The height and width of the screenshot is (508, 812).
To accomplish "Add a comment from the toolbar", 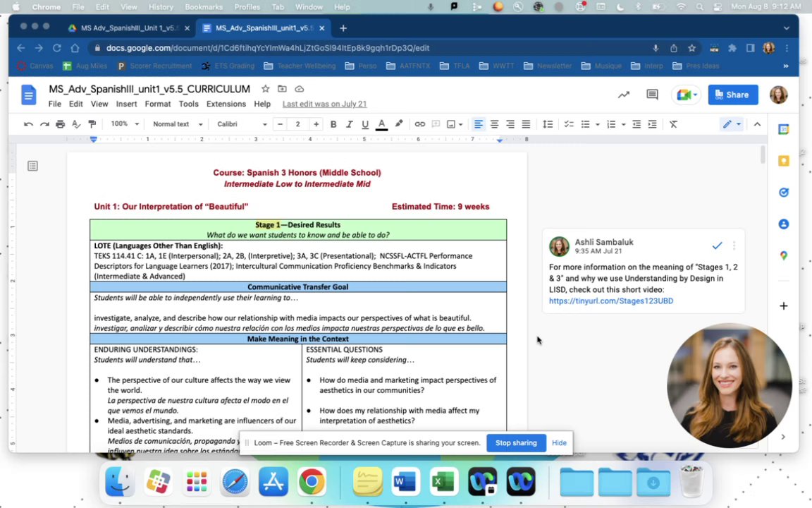I will tap(436, 124).
